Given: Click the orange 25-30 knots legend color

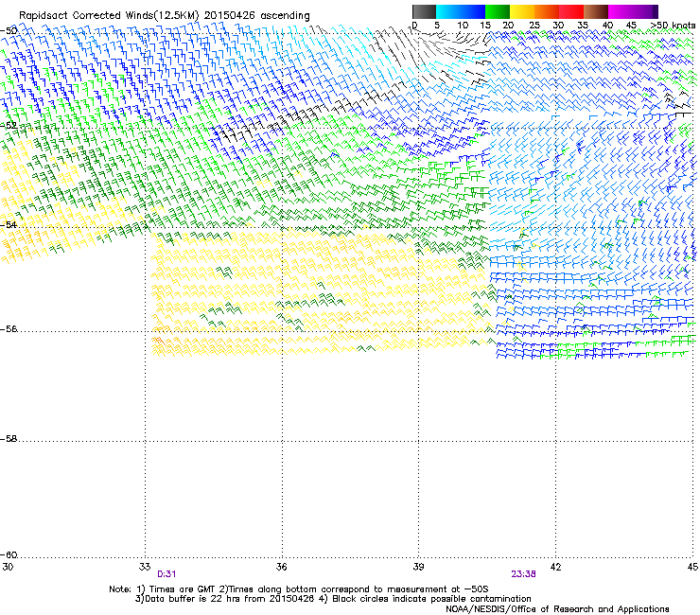Looking at the screenshot, I should click(547, 11).
